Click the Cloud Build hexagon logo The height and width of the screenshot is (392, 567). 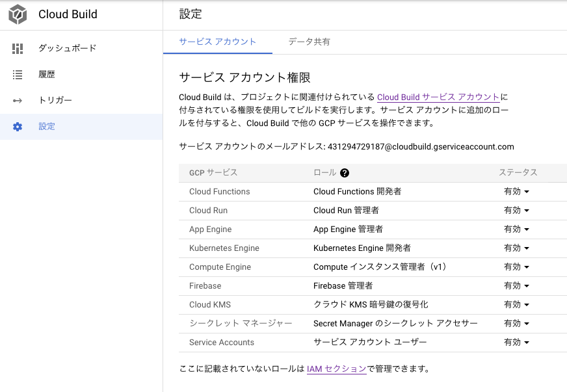[x=18, y=14]
